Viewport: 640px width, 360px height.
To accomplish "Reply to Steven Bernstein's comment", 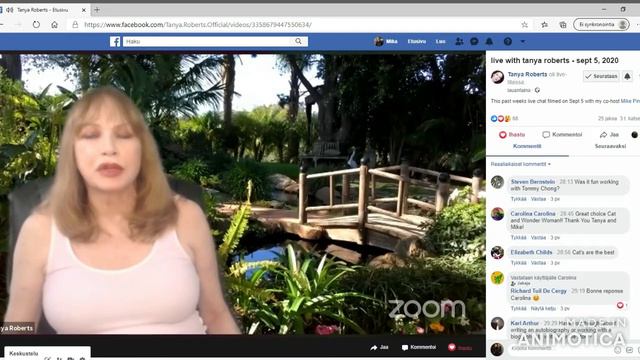I will [538, 199].
